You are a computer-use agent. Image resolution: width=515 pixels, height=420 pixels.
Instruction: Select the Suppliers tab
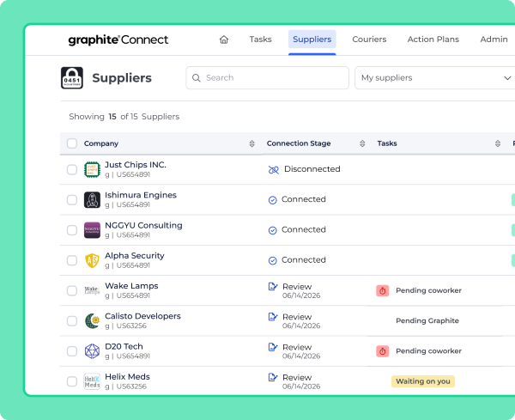[x=312, y=40]
